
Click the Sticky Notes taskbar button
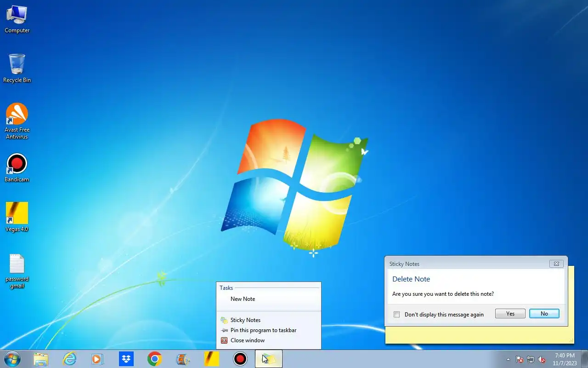[x=269, y=359]
